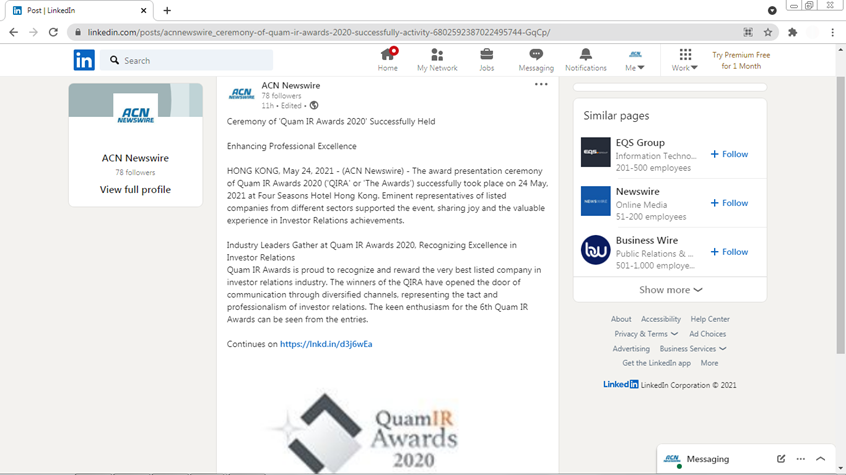Follow Newswire page
Screen dimensions: 846x475
(x=729, y=203)
